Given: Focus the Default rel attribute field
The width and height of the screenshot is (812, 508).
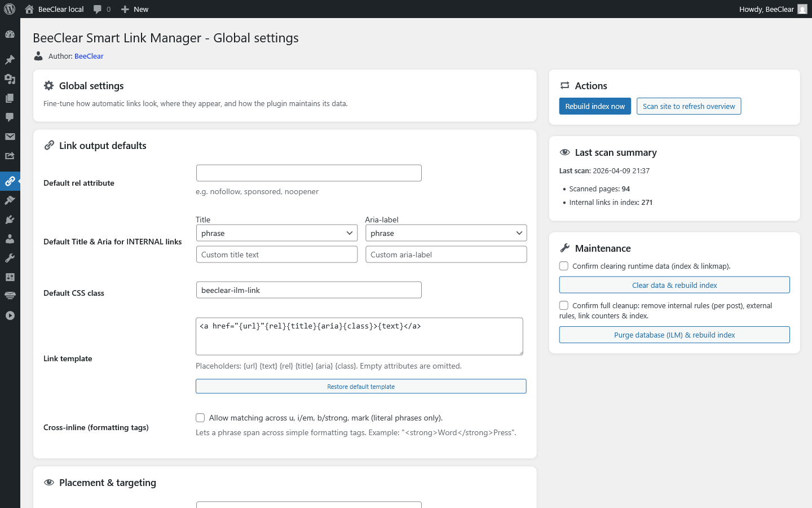Looking at the screenshot, I should [309, 173].
